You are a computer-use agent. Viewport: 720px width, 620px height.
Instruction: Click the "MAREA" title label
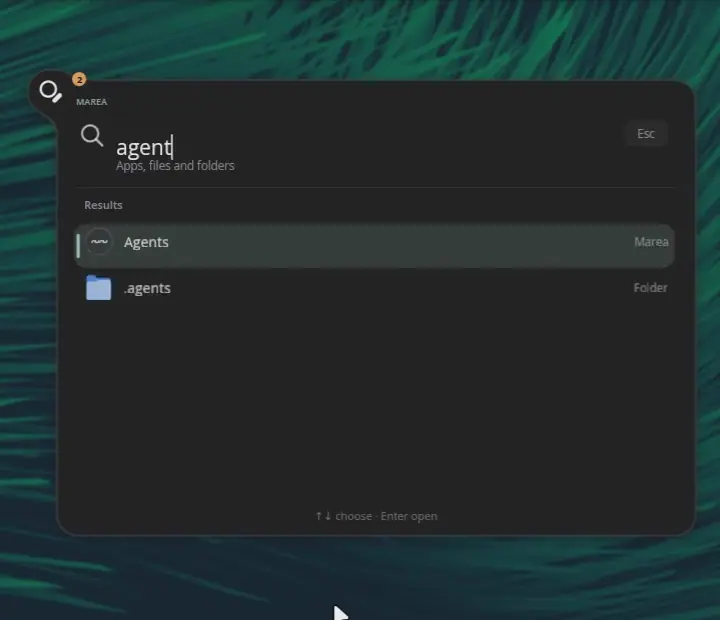(x=92, y=102)
